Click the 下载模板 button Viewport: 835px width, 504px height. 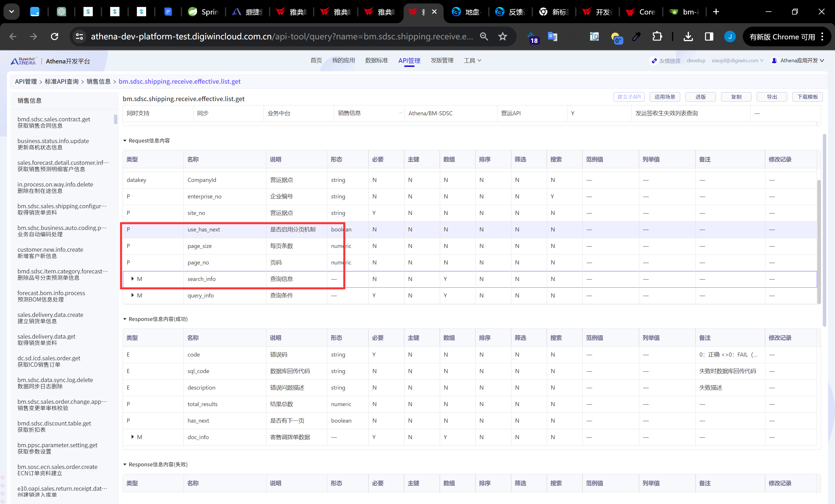pyautogui.click(x=808, y=97)
